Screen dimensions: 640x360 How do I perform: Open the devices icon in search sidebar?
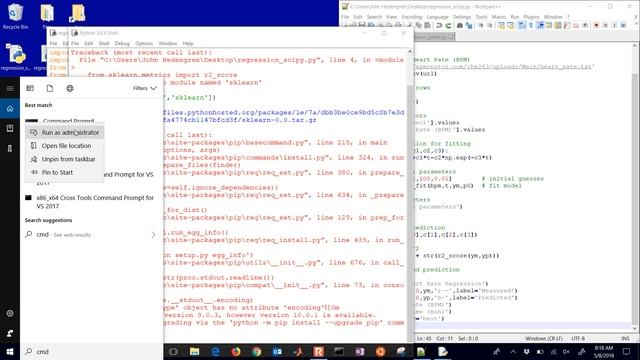coord(10,149)
